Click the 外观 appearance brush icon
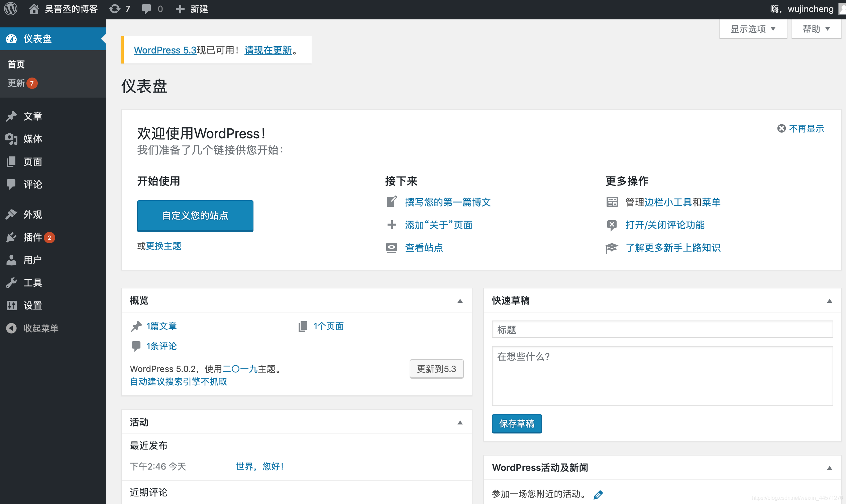Viewport: 846px width, 504px height. (12, 214)
